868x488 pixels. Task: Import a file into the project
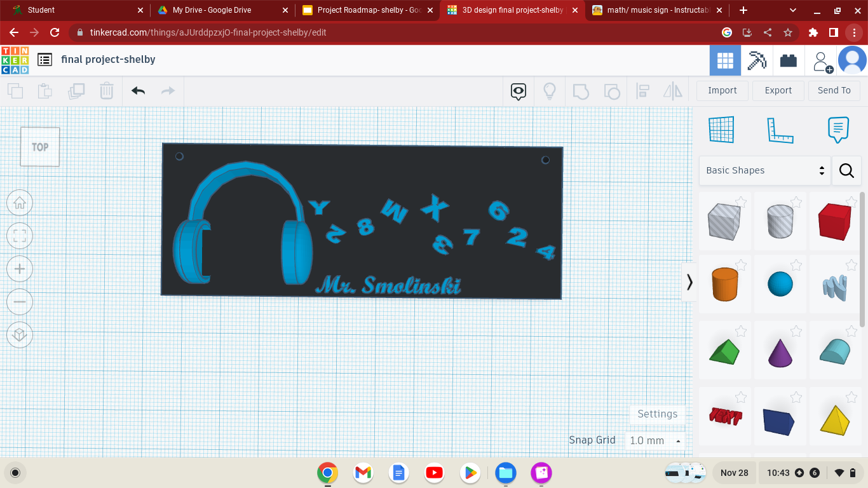coord(722,90)
